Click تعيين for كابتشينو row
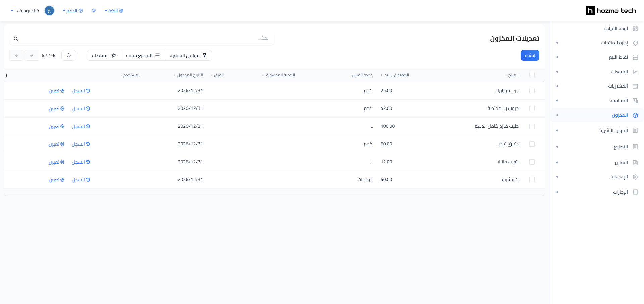 (x=57, y=180)
